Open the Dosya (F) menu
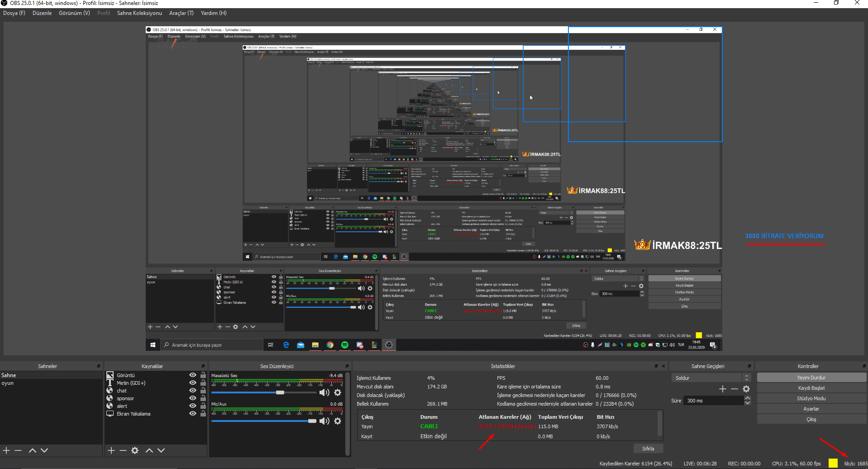 click(14, 13)
